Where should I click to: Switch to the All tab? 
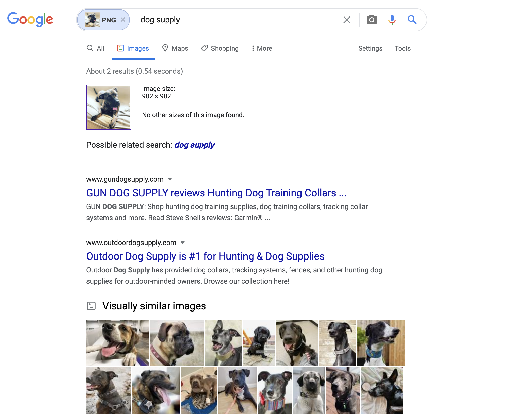(x=96, y=48)
